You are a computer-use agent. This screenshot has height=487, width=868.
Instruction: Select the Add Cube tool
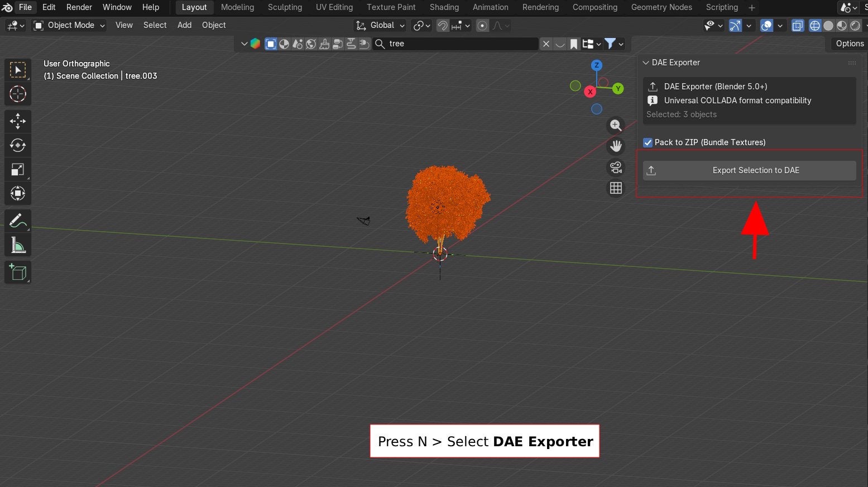point(18,272)
